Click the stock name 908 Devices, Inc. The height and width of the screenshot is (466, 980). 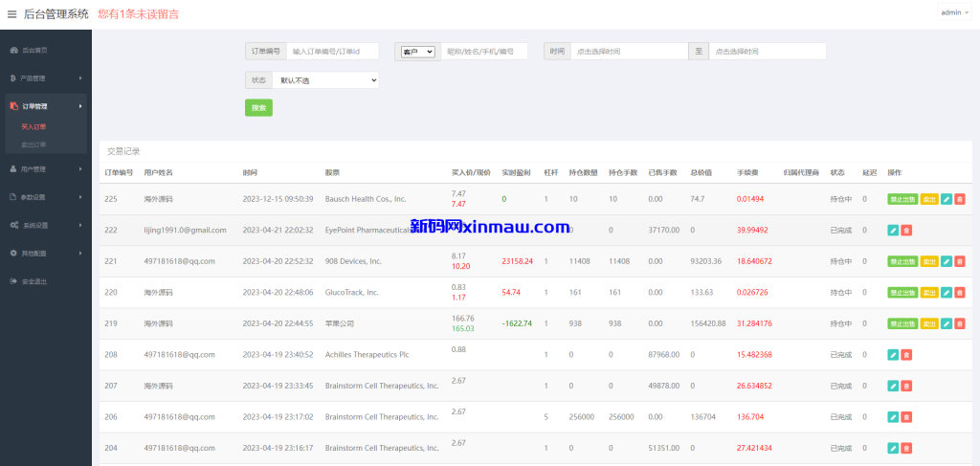coord(353,261)
